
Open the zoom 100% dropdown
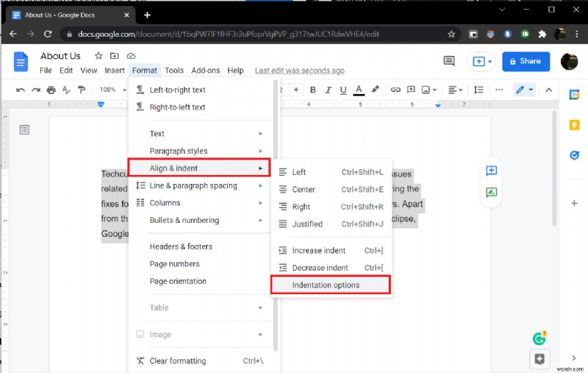pos(112,90)
